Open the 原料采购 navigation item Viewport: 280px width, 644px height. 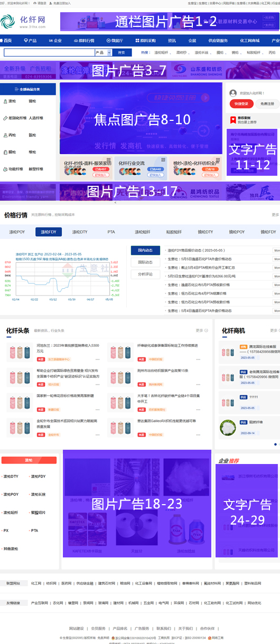tap(146, 41)
